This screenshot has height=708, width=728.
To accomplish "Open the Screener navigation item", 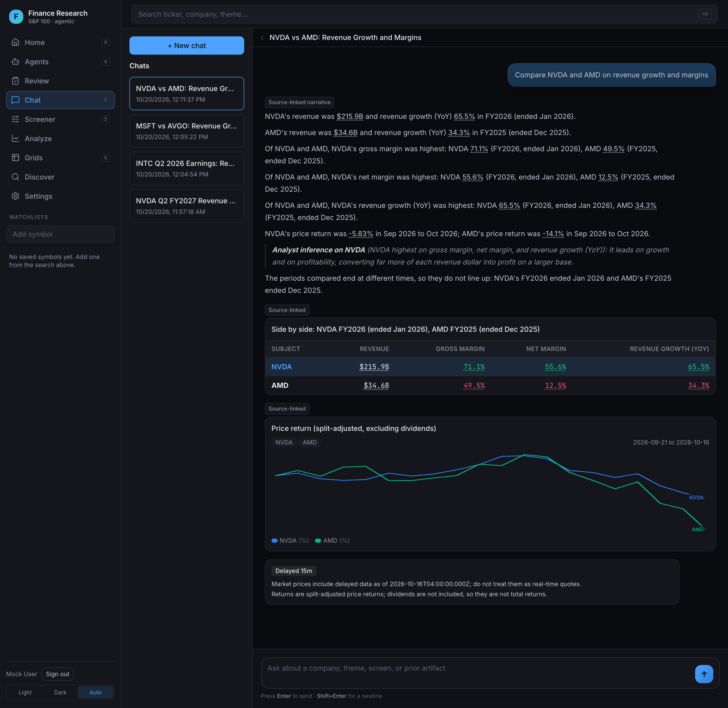I will 60,119.
